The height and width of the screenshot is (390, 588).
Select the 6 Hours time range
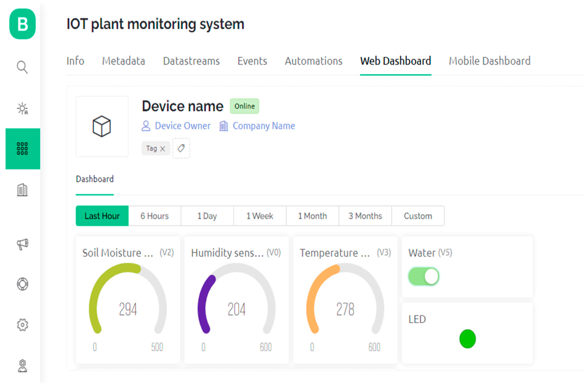point(154,216)
